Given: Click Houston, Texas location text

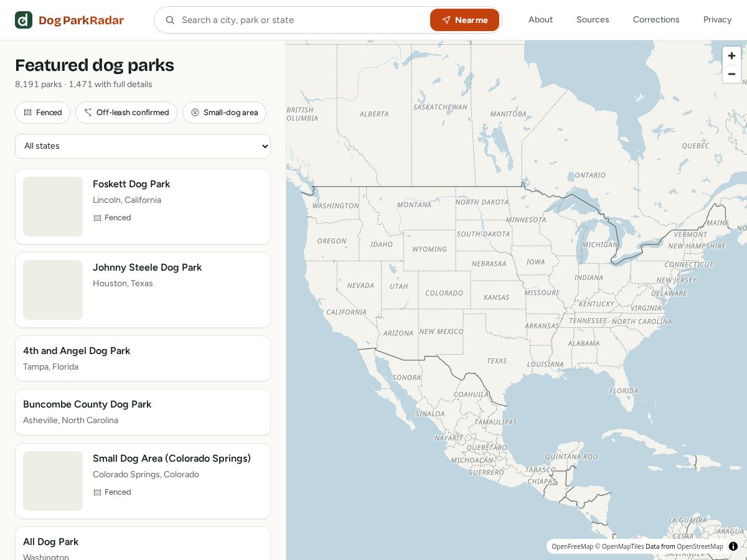Looking at the screenshot, I should coord(123,284).
